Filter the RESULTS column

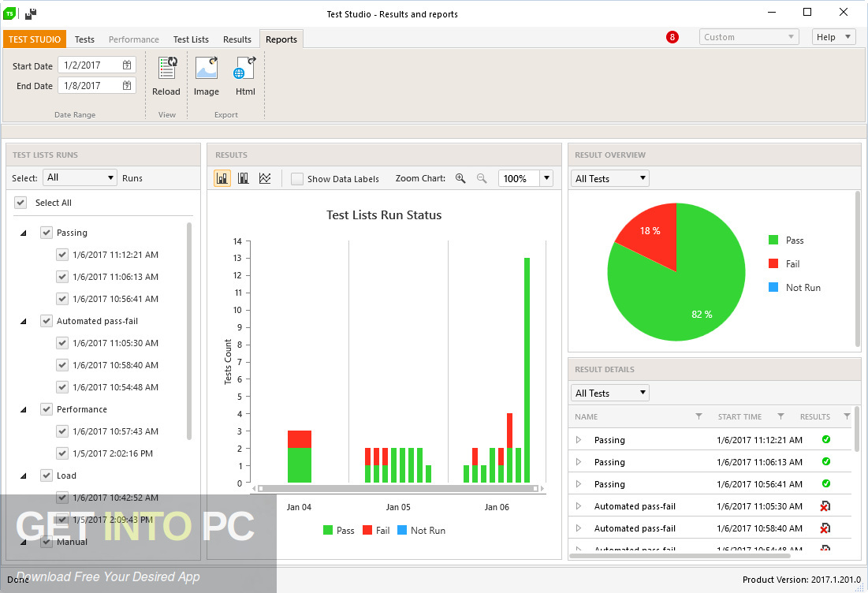[x=847, y=416]
